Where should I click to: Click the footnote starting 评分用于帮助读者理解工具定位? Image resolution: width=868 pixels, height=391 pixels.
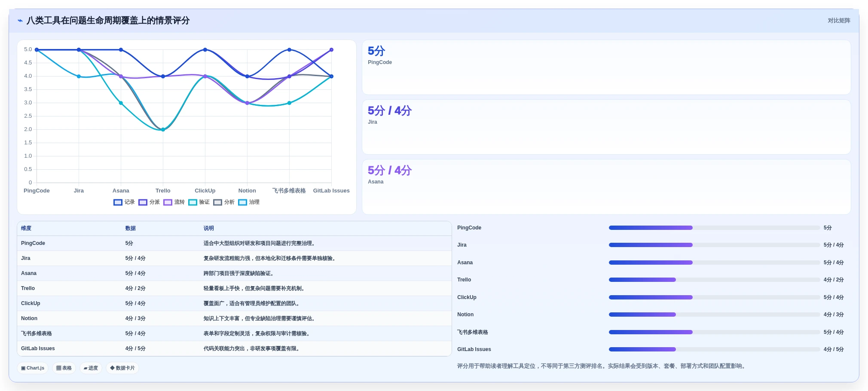click(x=602, y=366)
